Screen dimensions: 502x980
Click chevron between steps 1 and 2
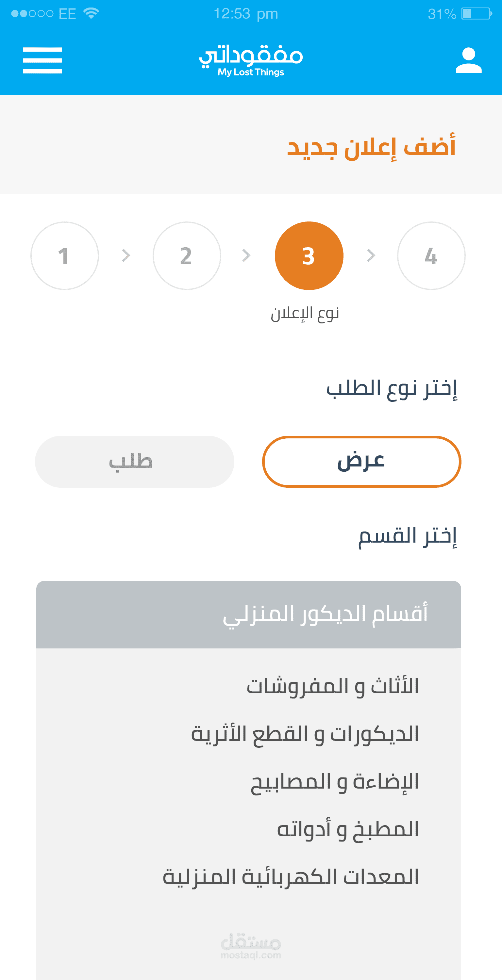point(126,255)
